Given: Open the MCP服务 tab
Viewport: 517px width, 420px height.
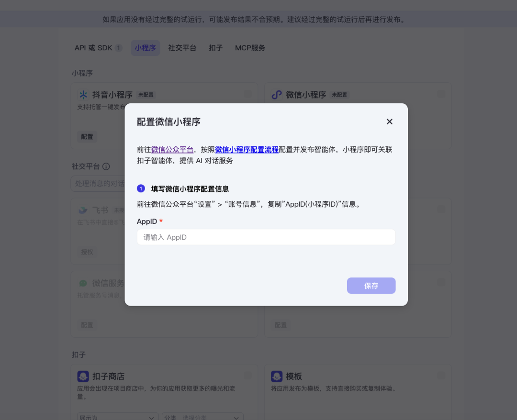Looking at the screenshot, I should coord(250,48).
